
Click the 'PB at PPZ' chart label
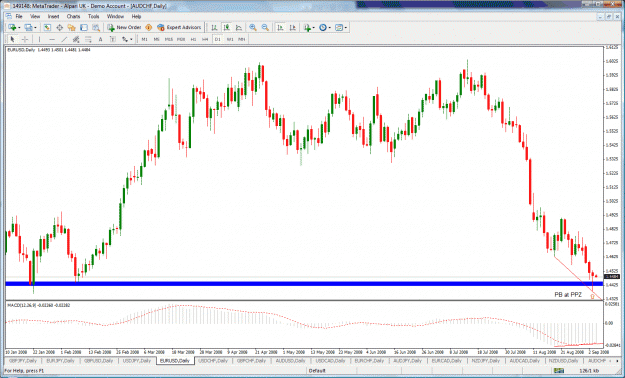pos(568,295)
